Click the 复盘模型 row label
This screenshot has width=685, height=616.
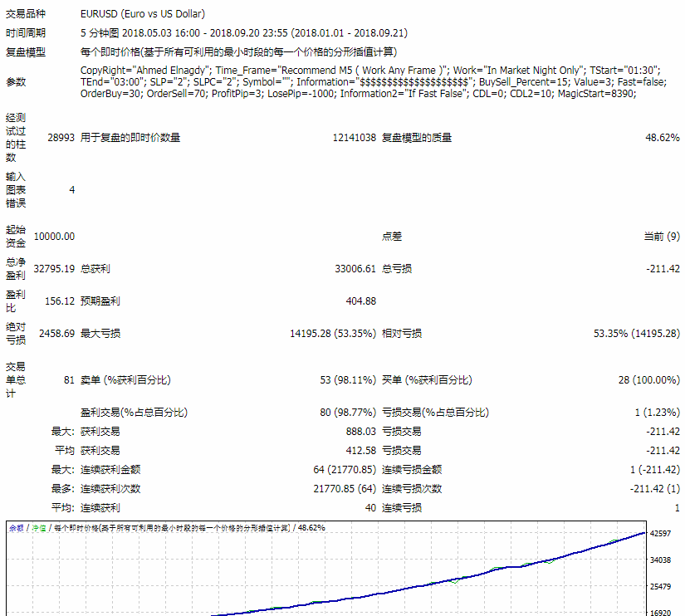tap(26, 51)
